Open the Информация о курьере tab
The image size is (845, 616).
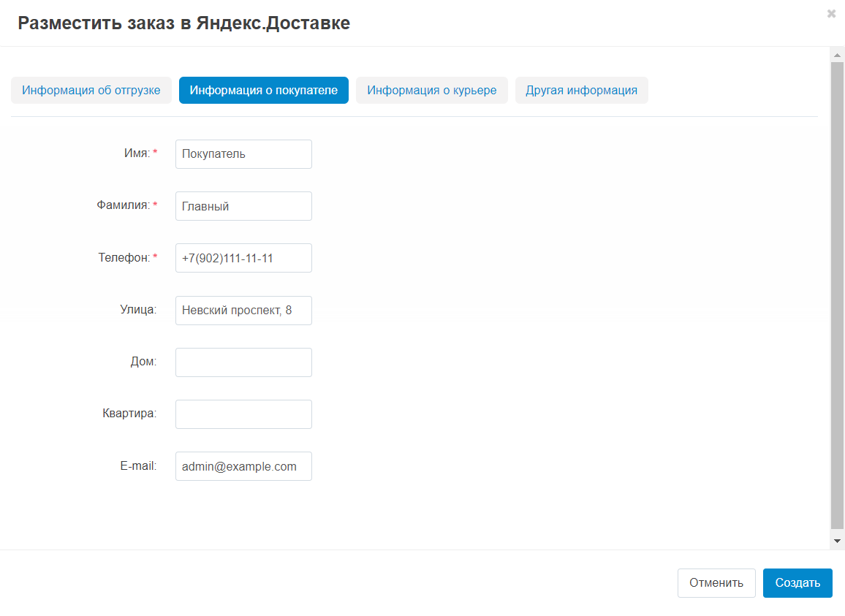(431, 91)
